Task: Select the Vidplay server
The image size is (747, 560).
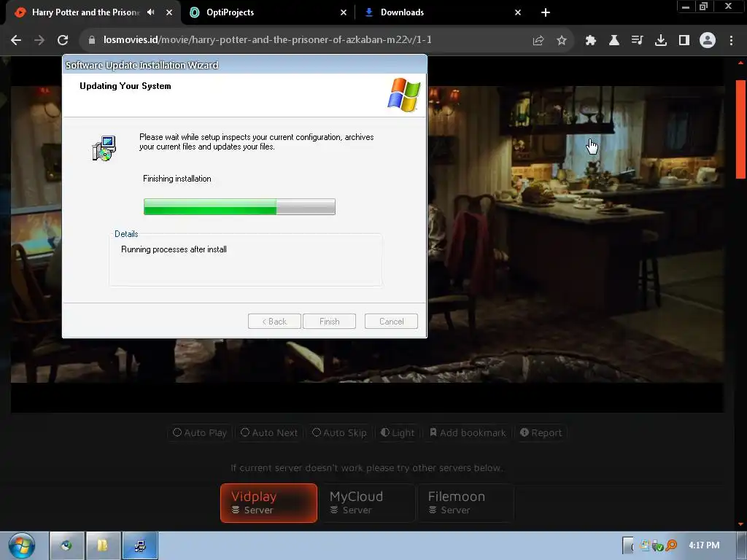Action: (268, 503)
